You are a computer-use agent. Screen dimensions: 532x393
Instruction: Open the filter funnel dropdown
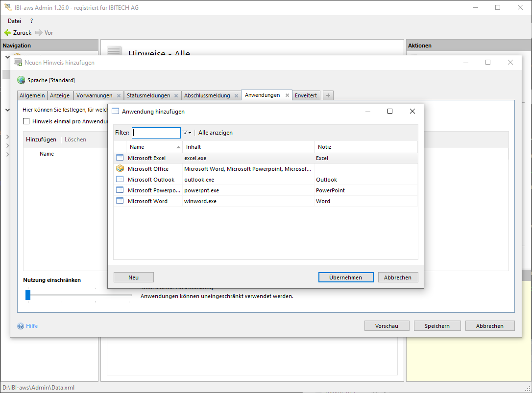click(x=187, y=133)
